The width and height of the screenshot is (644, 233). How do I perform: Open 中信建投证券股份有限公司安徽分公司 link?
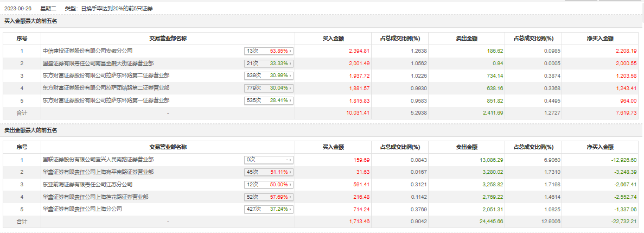coord(88,51)
